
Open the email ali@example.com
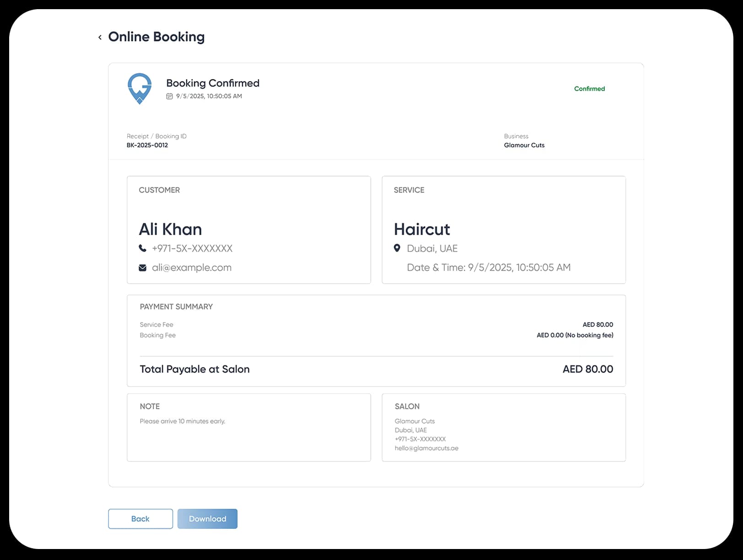(x=191, y=267)
